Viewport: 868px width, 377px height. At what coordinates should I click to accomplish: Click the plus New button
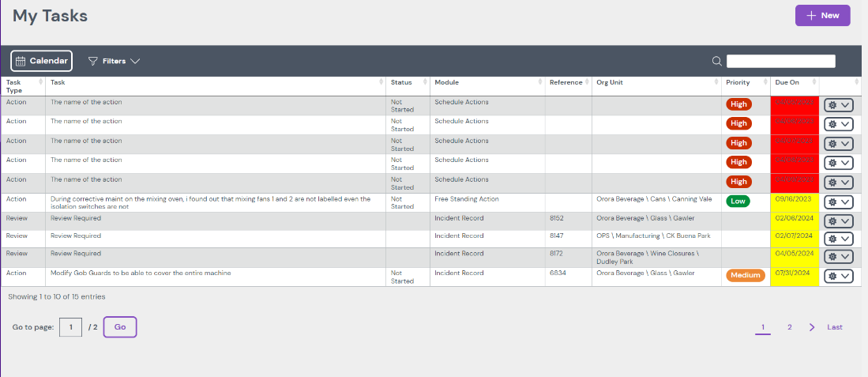[x=822, y=16]
